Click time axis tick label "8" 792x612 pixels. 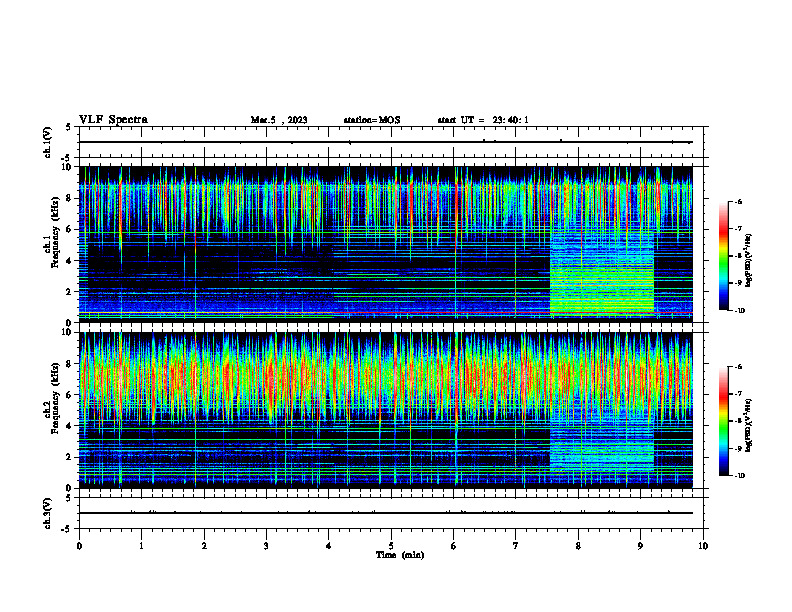tap(578, 546)
